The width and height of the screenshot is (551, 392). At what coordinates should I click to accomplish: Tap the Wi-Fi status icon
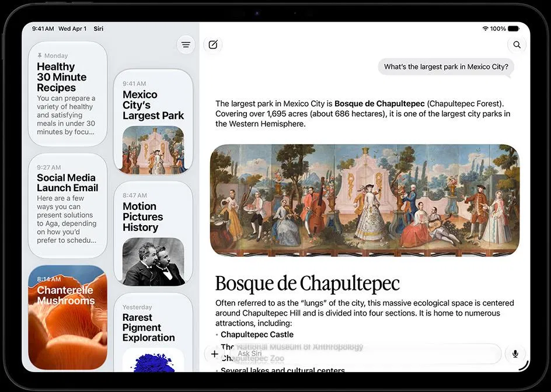click(485, 29)
